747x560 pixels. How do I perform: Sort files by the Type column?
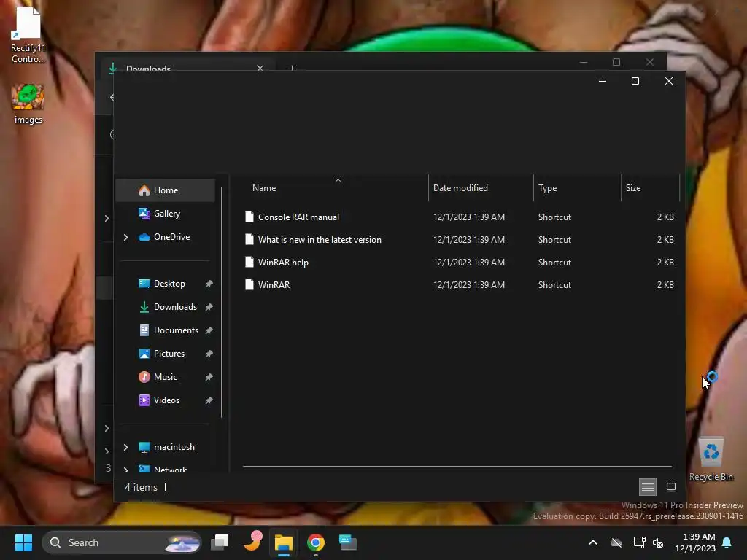(x=578, y=188)
